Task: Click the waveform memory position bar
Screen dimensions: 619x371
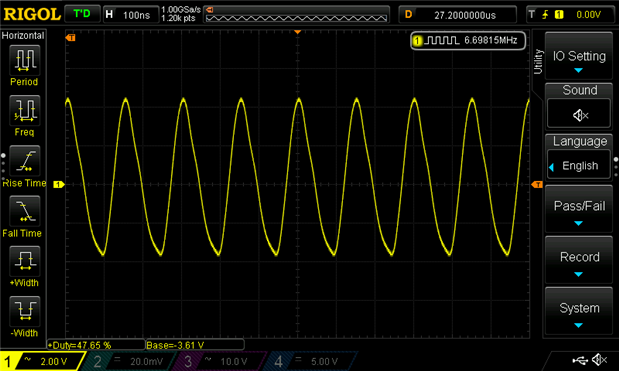Action: point(296,15)
